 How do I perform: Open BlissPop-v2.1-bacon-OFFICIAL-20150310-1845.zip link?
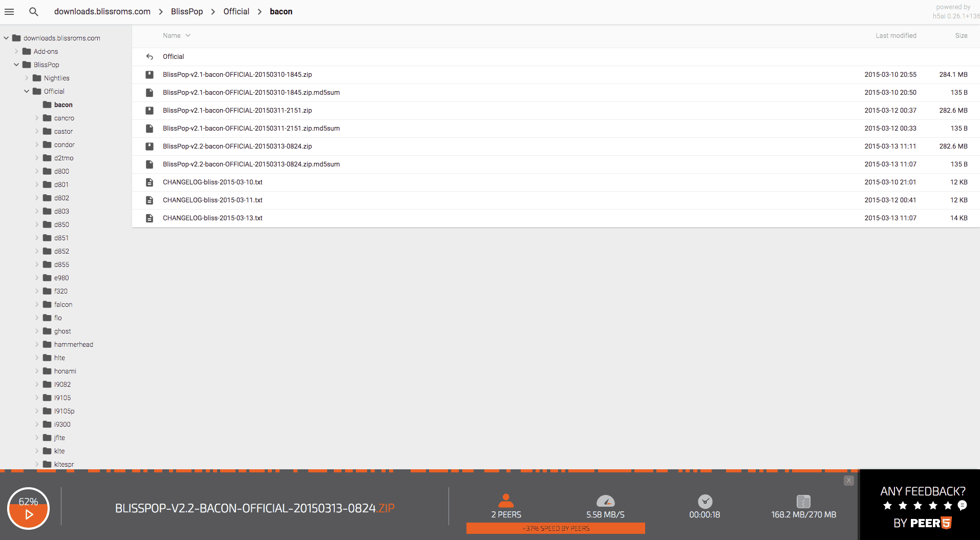click(238, 74)
